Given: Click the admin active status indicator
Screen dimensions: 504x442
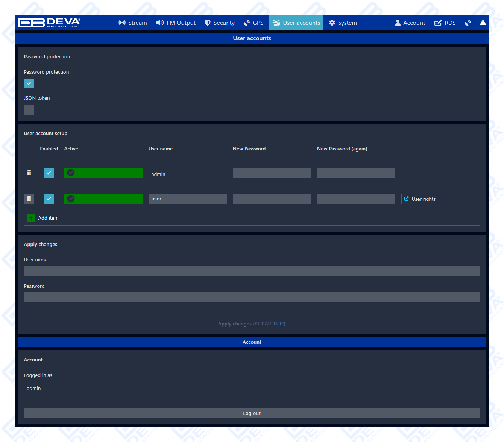Looking at the screenshot, I should pyautogui.click(x=103, y=173).
